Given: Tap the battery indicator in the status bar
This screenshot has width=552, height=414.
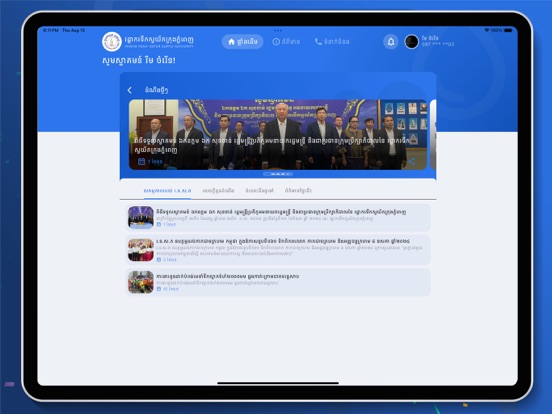Looking at the screenshot, I should coord(508,30).
